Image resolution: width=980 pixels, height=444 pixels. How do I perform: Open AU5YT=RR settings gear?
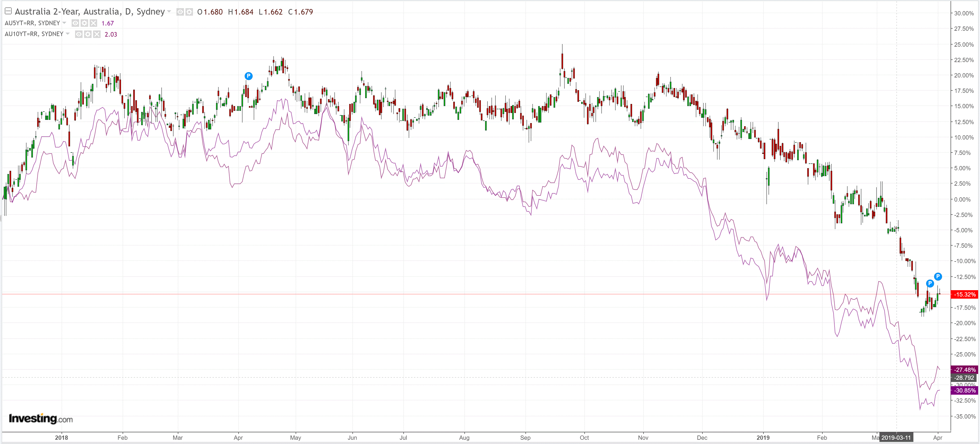[84, 23]
